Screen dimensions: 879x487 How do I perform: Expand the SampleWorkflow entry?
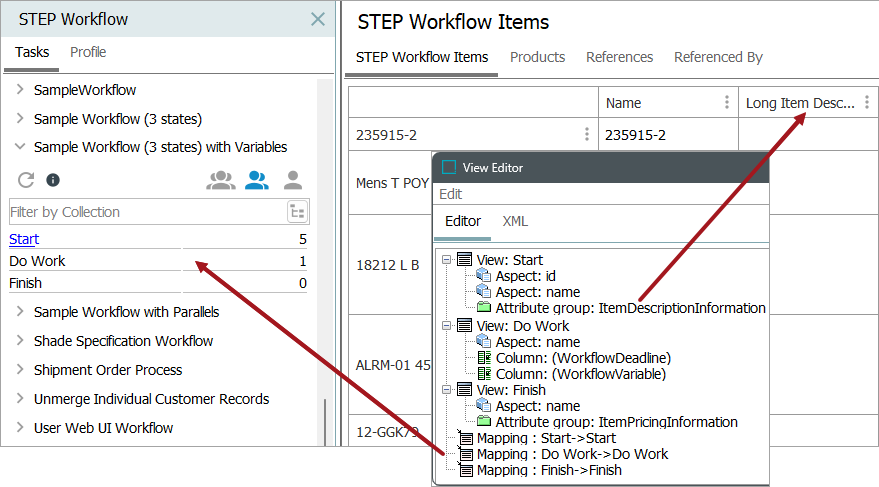[x=20, y=90]
